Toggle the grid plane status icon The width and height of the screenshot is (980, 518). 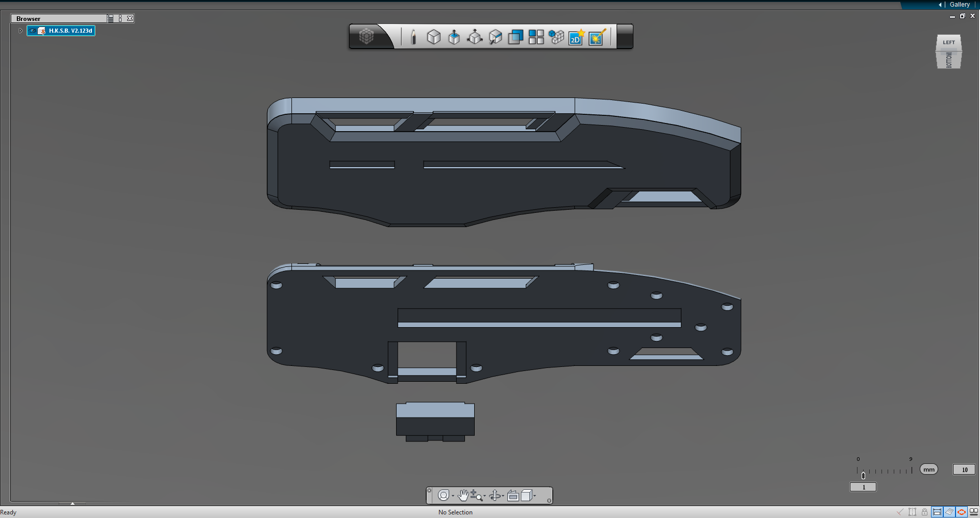pyautogui.click(x=949, y=512)
